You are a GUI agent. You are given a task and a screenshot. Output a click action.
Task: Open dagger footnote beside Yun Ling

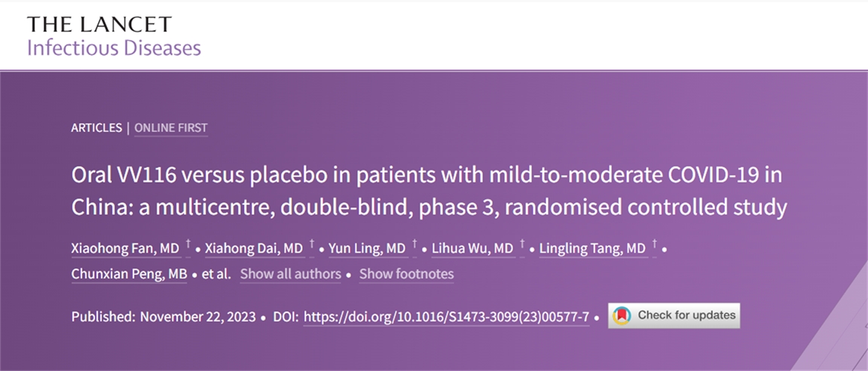[x=414, y=245]
